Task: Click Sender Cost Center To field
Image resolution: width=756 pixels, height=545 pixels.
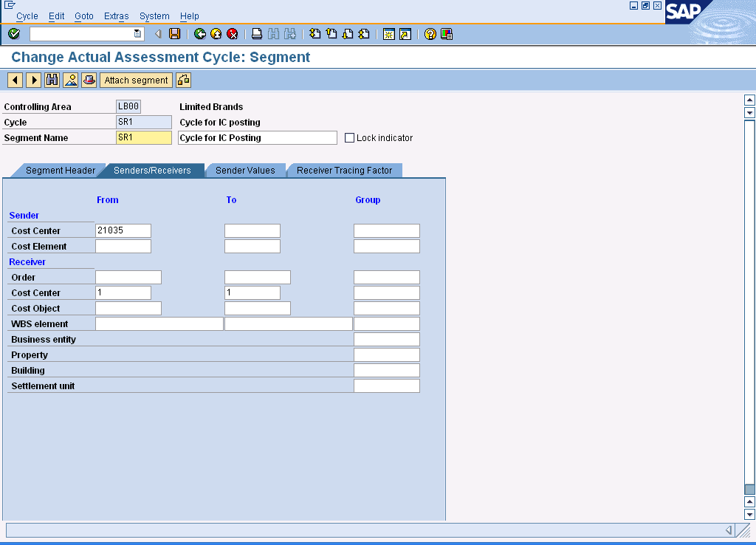Action: (252, 230)
